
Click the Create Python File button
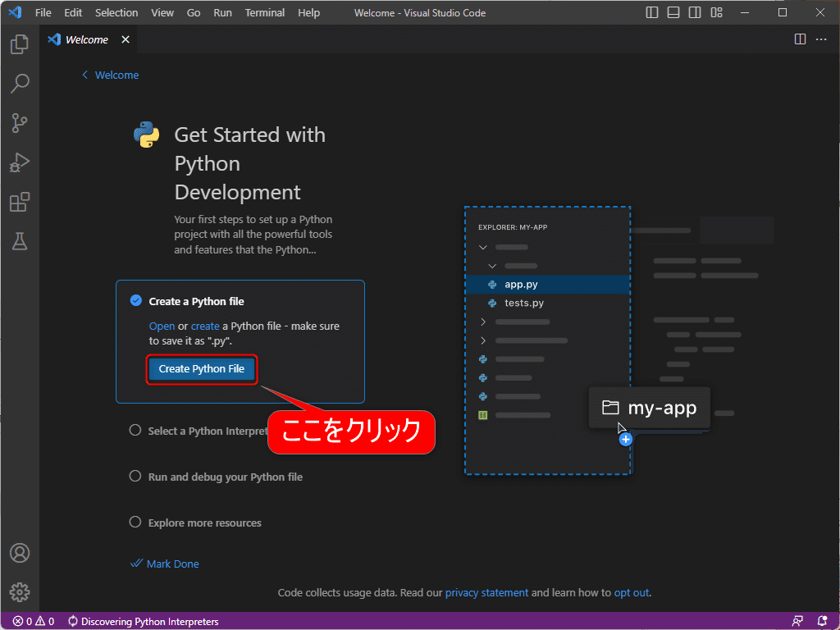pos(202,368)
